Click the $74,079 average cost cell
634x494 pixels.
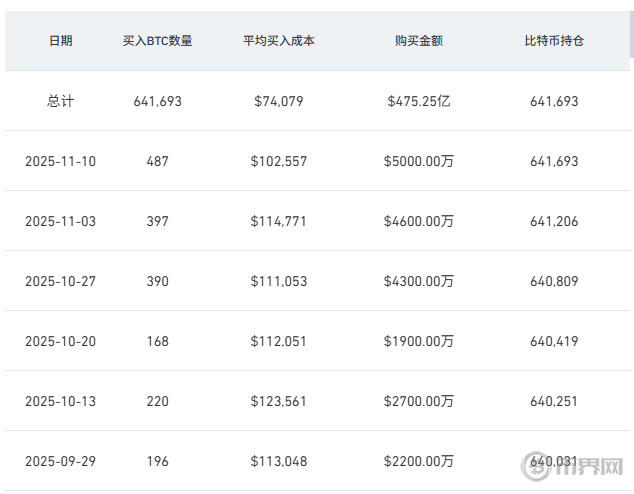[279, 101]
